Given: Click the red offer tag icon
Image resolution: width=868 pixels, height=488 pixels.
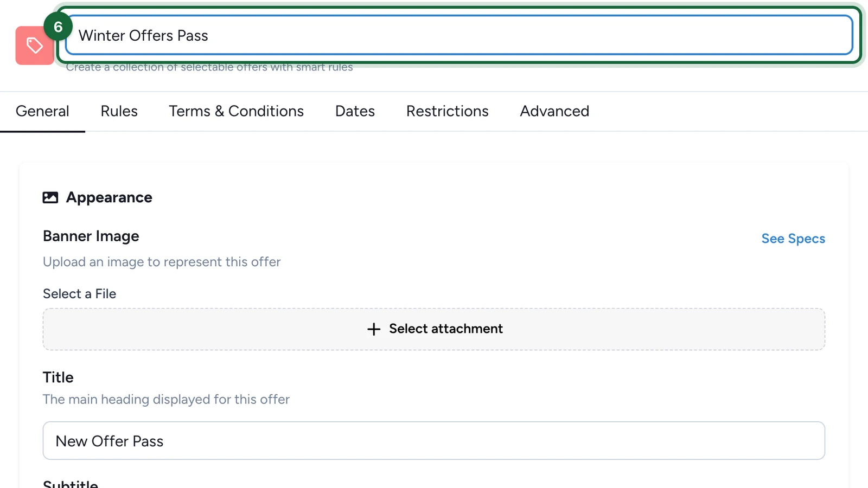Looking at the screenshot, I should tap(34, 46).
